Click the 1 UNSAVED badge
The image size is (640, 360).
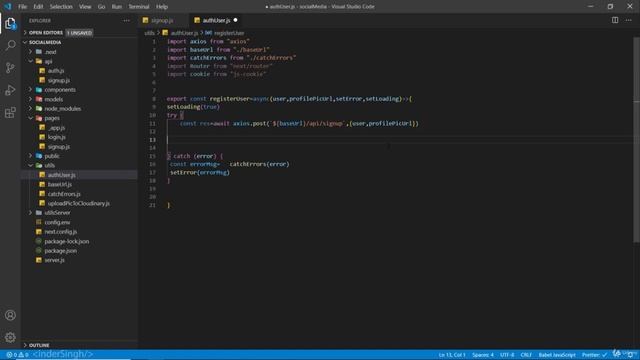click(80, 33)
